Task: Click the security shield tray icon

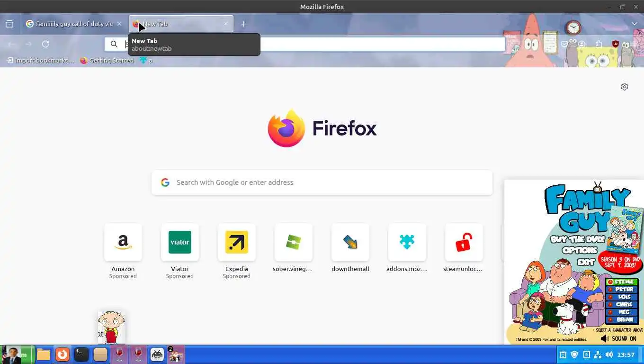Action: 574,355
